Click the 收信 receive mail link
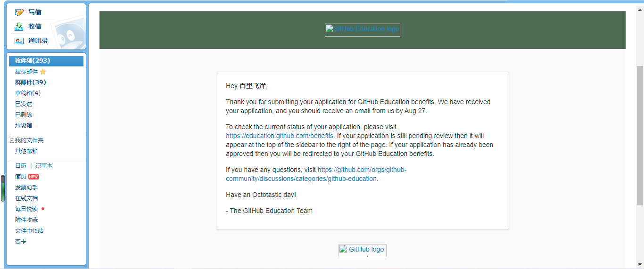This screenshot has width=644, height=269. click(35, 26)
